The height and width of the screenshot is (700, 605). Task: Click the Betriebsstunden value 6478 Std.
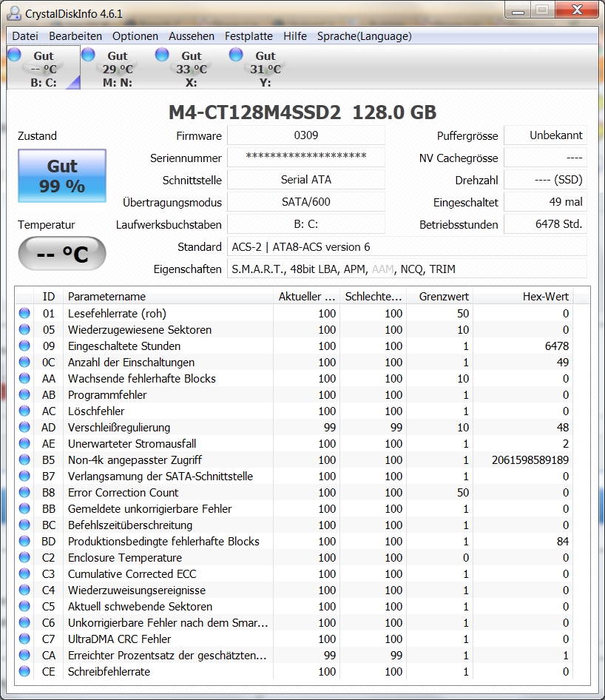(x=545, y=224)
